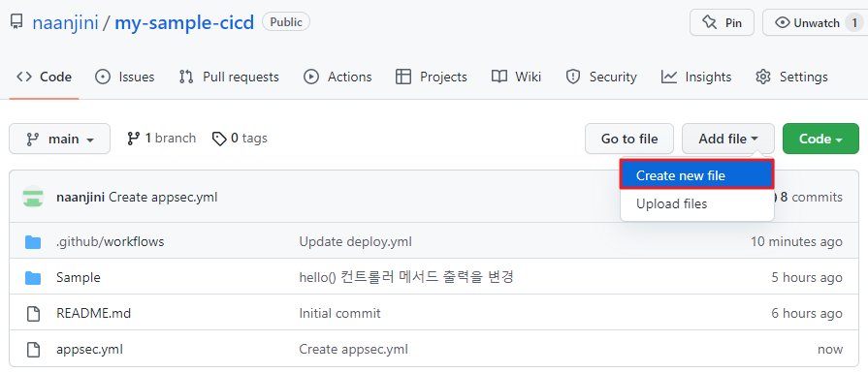Open the Insights tab
The image size is (868, 373).
[696, 77]
